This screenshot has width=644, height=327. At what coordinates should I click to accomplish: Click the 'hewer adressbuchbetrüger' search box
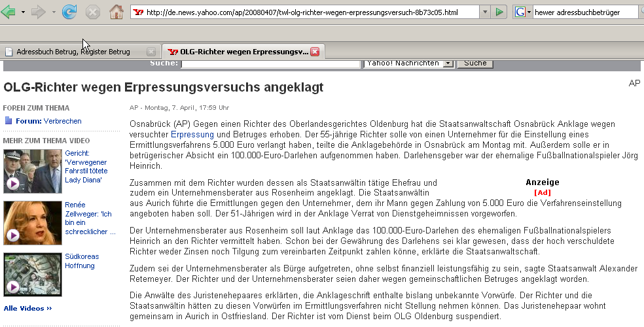585,12
